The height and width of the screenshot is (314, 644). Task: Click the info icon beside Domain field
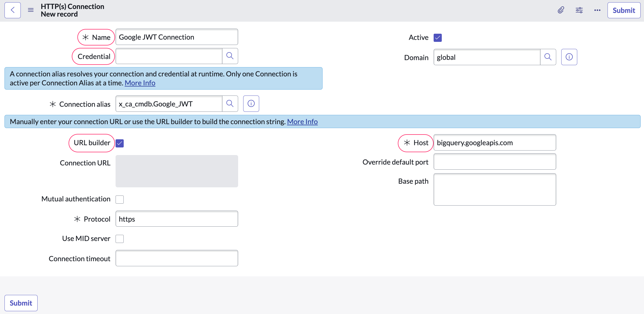pos(569,57)
